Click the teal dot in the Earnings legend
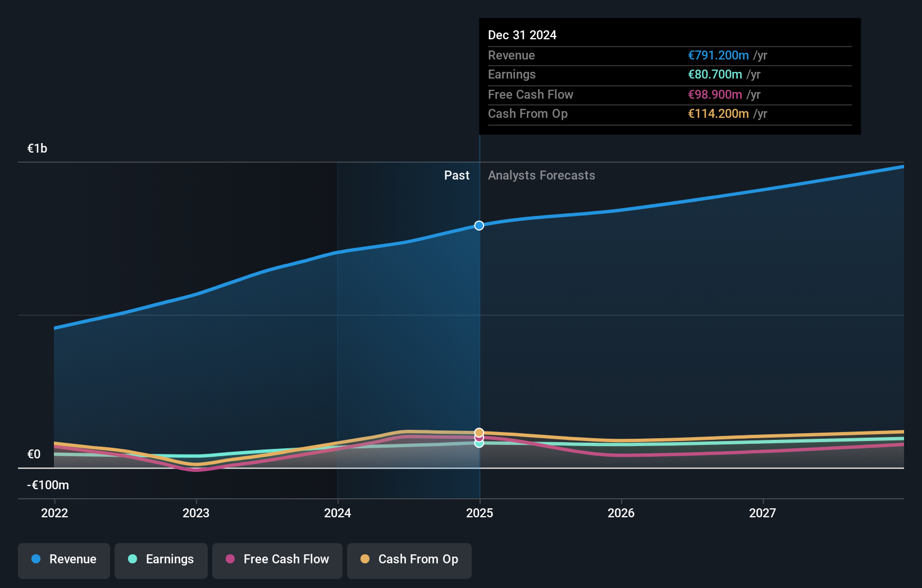Image resolution: width=922 pixels, height=588 pixels. (131, 559)
